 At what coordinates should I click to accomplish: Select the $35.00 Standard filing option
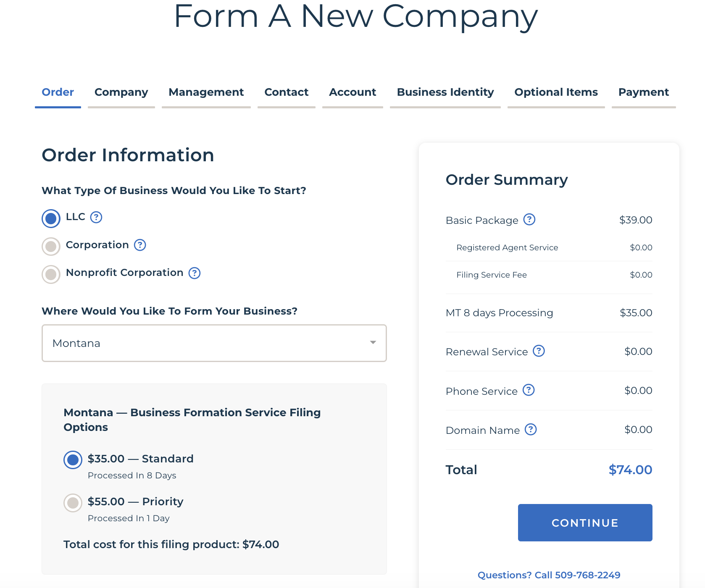point(73,460)
